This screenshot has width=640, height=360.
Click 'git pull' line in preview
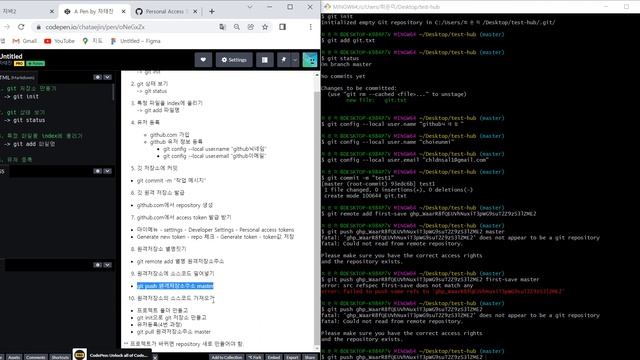click(x=174, y=332)
